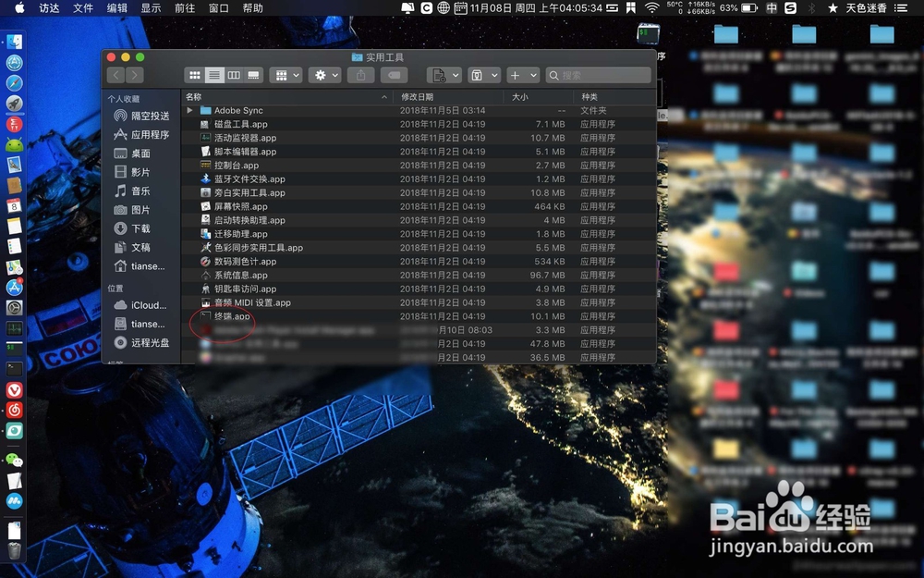Go forward in Finder history
Image resolution: width=924 pixels, height=578 pixels.
click(x=135, y=75)
